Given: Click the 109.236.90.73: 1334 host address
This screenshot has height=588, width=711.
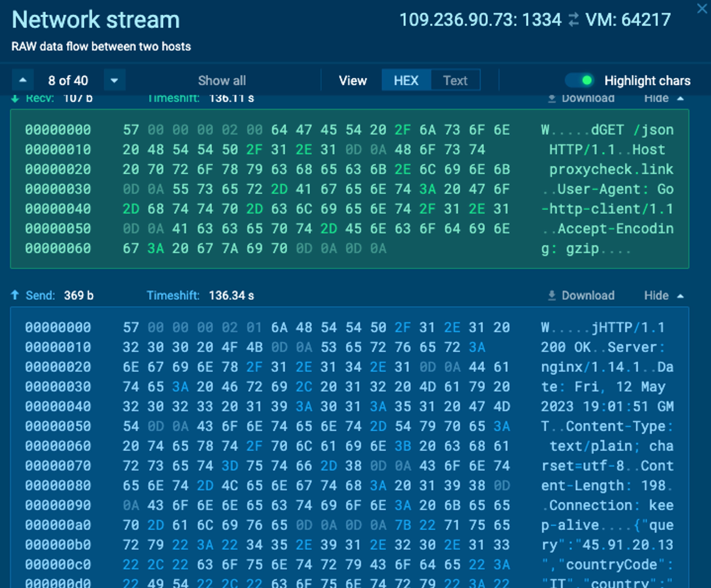Looking at the screenshot, I should (x=480, y=20).
